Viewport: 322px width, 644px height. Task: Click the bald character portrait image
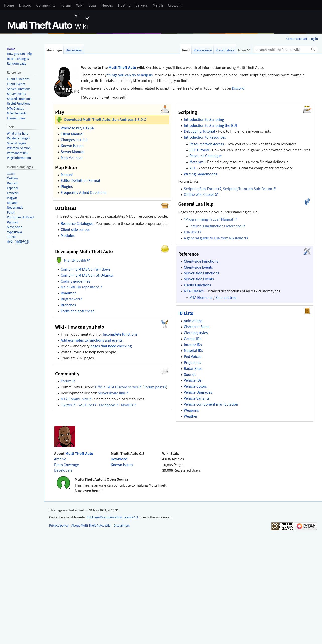65,436
